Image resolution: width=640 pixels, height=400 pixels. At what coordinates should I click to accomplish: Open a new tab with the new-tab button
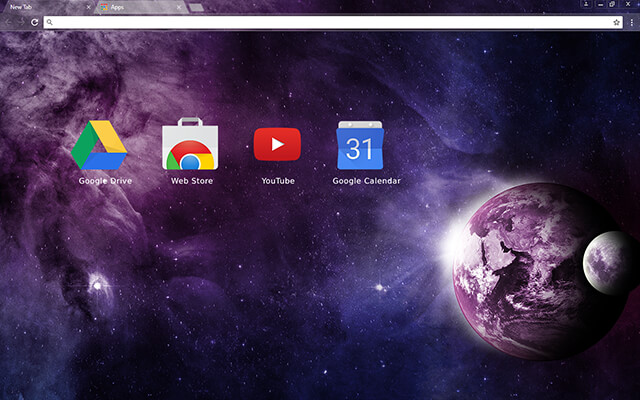(196, 7)
